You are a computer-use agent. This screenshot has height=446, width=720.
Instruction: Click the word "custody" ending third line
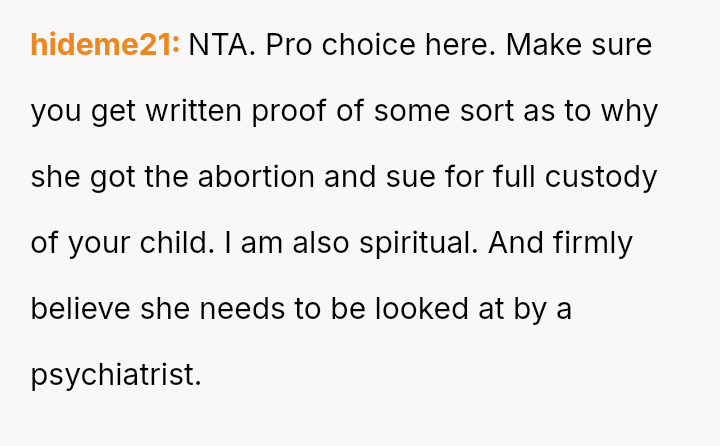[x=601, y=179]
